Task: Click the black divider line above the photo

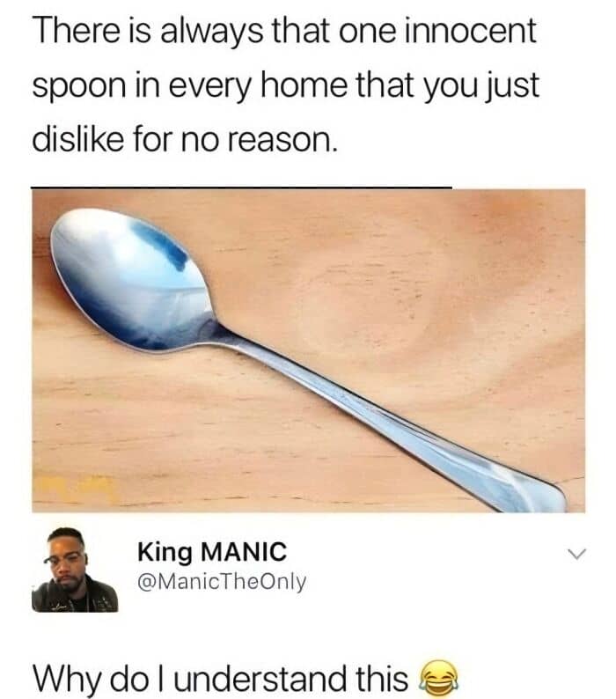Action: [x=242, y=188]
